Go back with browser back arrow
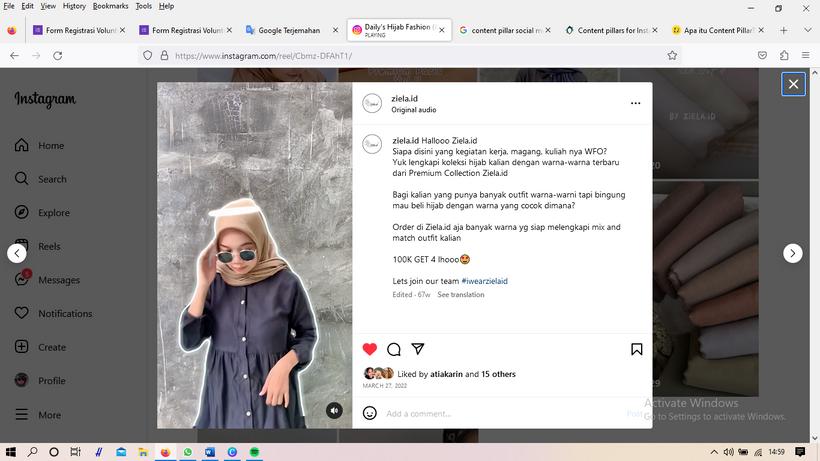This screenshot has width=820, height=461. pyautogui.click(x=14, y=55)
